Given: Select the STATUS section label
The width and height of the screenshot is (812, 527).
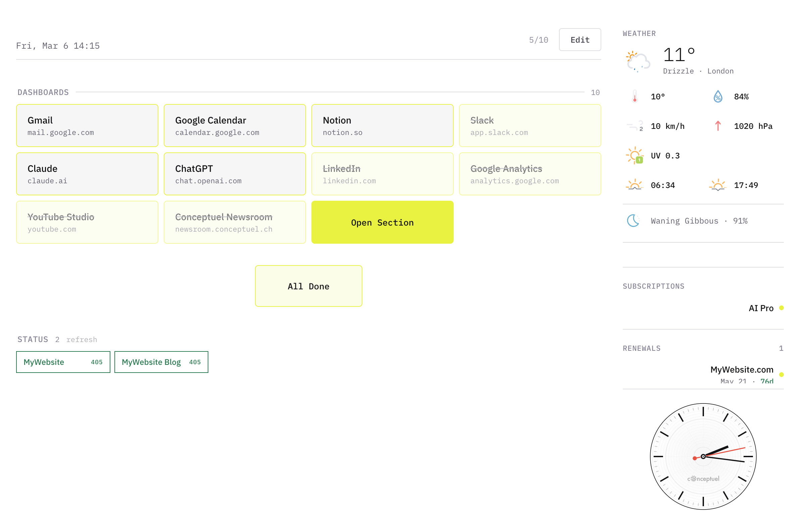Looking at the screenshot, I should [x=33, y=339].
